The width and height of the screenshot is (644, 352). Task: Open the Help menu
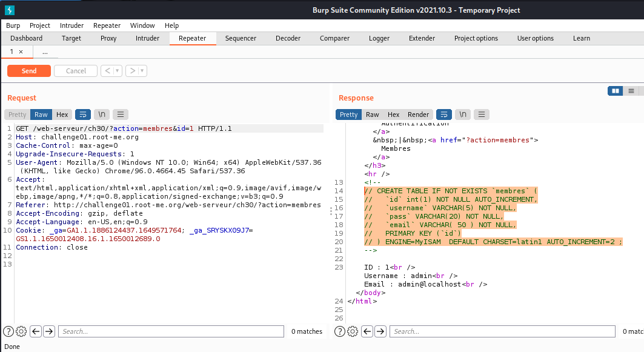[171, 25]
